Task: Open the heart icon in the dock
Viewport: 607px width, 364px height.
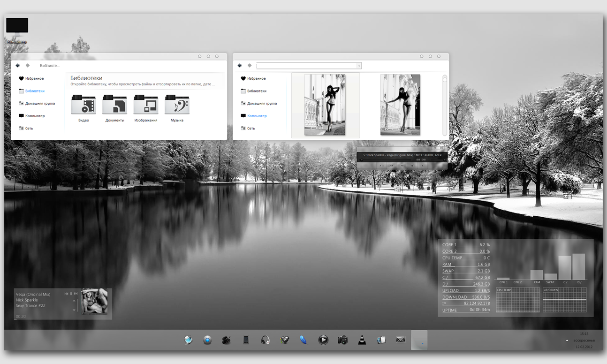Action: click(x=284, y=340)
